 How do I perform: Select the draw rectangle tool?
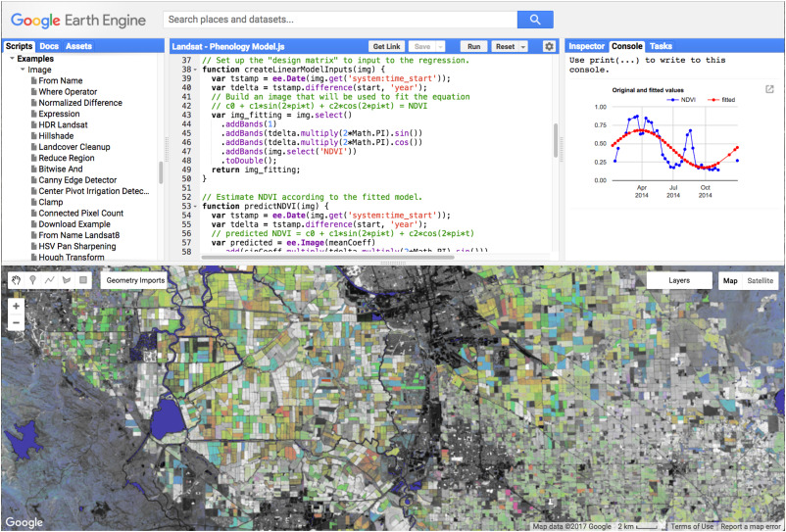click(83, 280)
